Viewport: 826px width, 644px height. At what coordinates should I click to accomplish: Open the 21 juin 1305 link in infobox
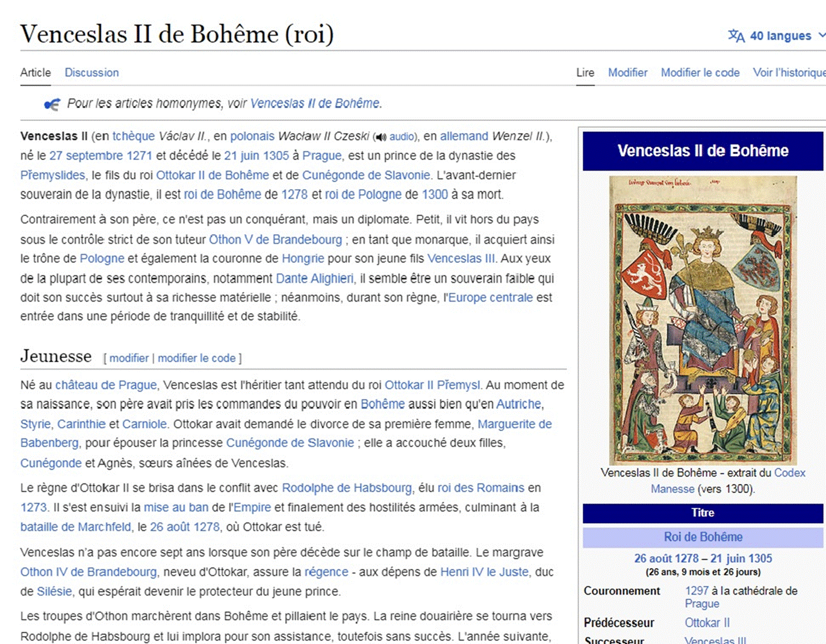coord(741,559)
